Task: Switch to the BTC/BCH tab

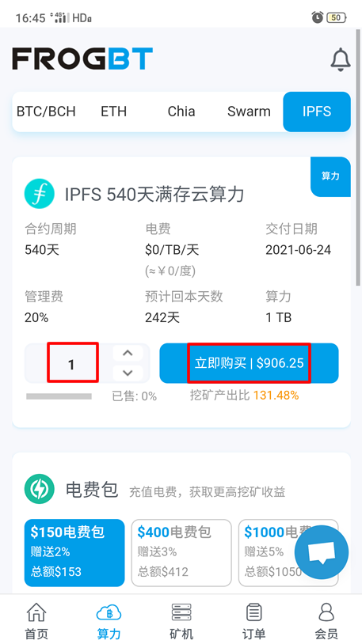Action: pyautogui.click(x=46, y=112)
